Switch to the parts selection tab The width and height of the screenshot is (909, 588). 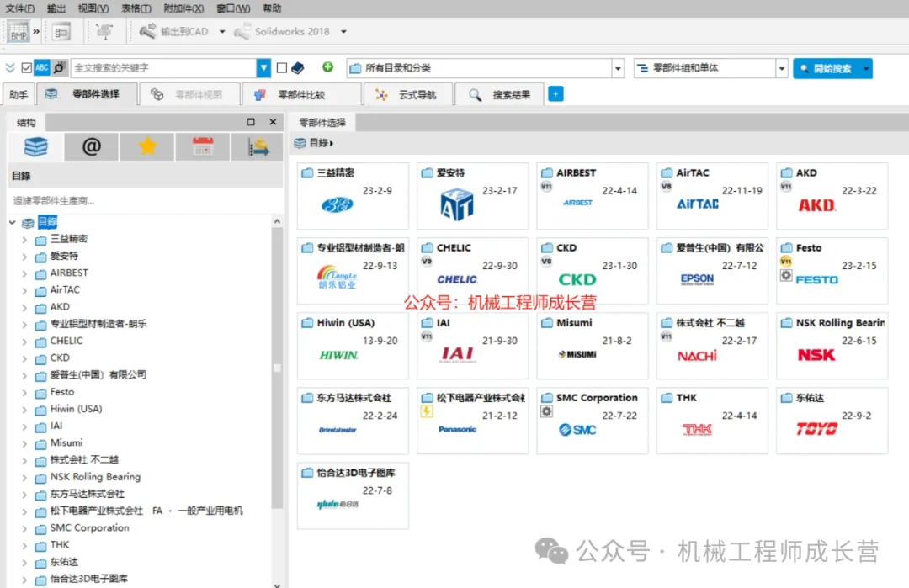(87, 94)
